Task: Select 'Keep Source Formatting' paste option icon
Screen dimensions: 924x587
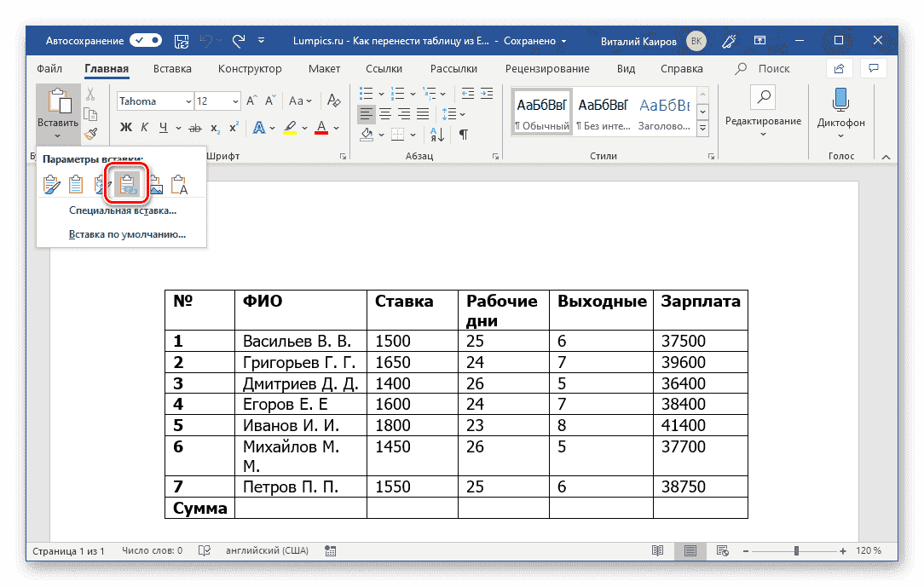Action: [51, 184]
